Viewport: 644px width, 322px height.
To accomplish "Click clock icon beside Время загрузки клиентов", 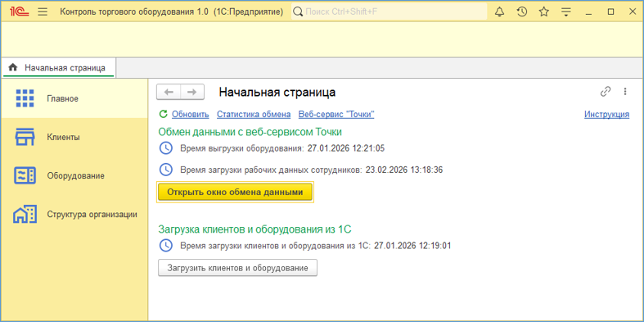I will click(x=165, y=246).
